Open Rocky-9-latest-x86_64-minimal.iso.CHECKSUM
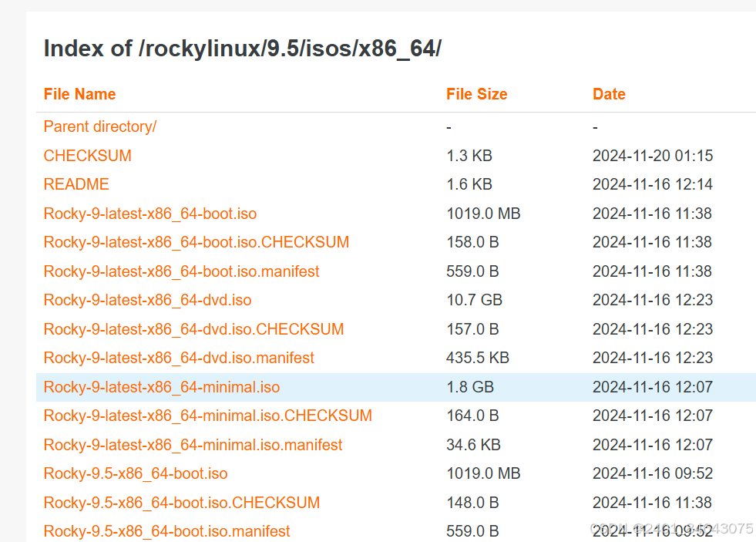 (207, 416)
